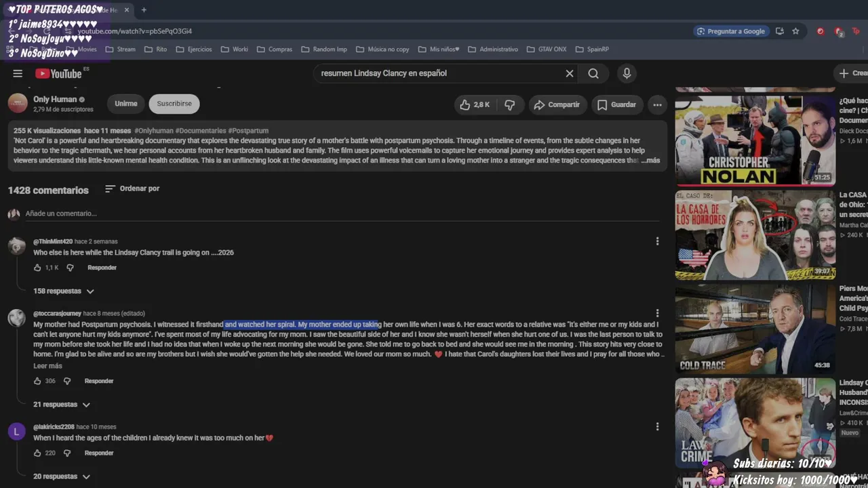The image size is (868, 488).
Task: Dislike the comment by @lakiricks2208
Action: (x=67, y=453)
